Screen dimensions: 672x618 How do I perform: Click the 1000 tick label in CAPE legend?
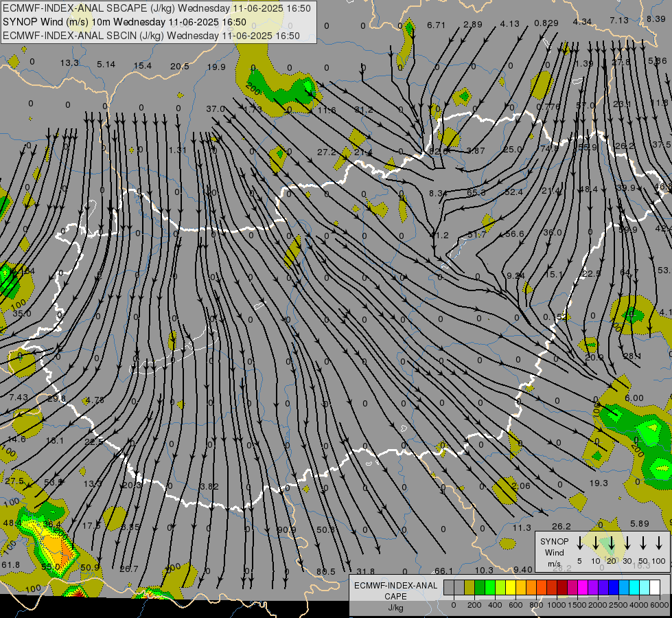[x=557, y=605]
